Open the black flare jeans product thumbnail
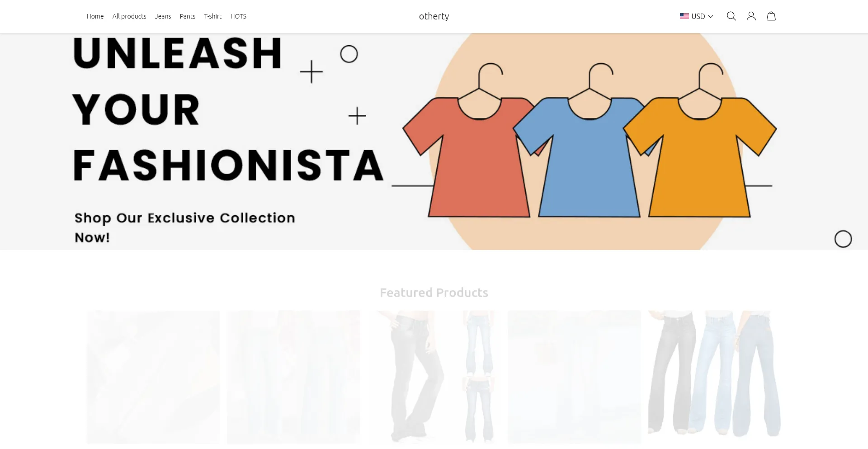The height and width of the screenshot is (449, 868). 434,377
